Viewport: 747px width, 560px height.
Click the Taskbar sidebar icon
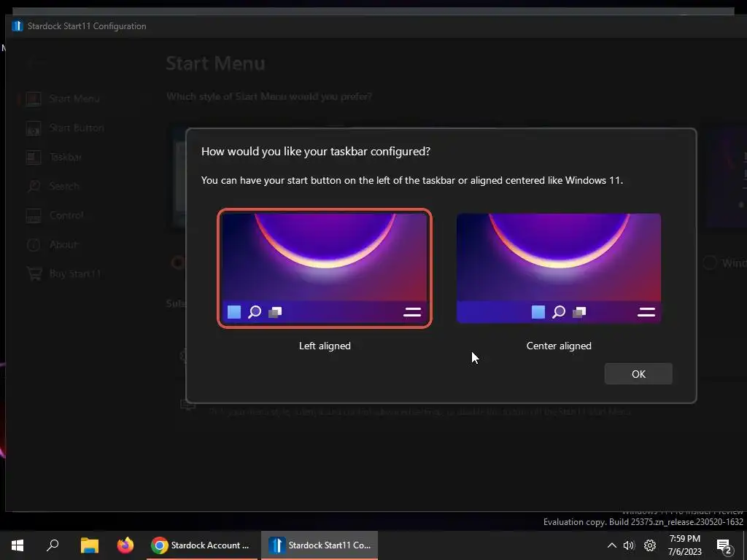tap(34, 157)
